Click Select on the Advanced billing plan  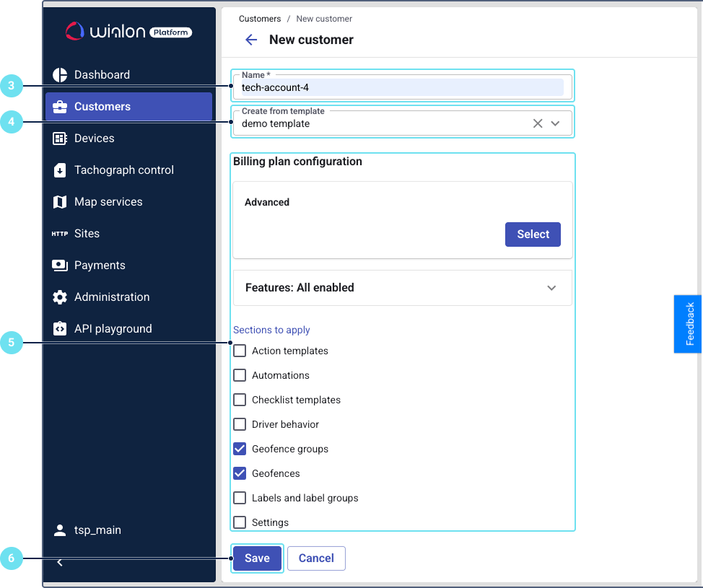point(533,234)
